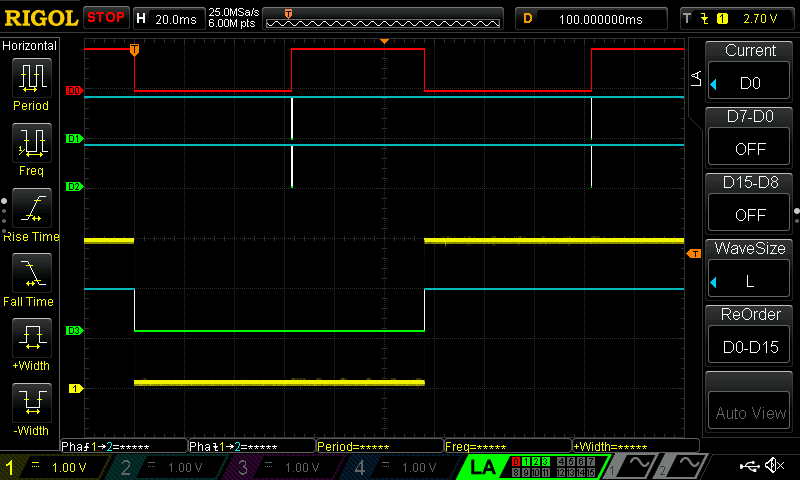800x480 pixels.
Task: Click the USB connection status icon
Action: tap(749, 466)
